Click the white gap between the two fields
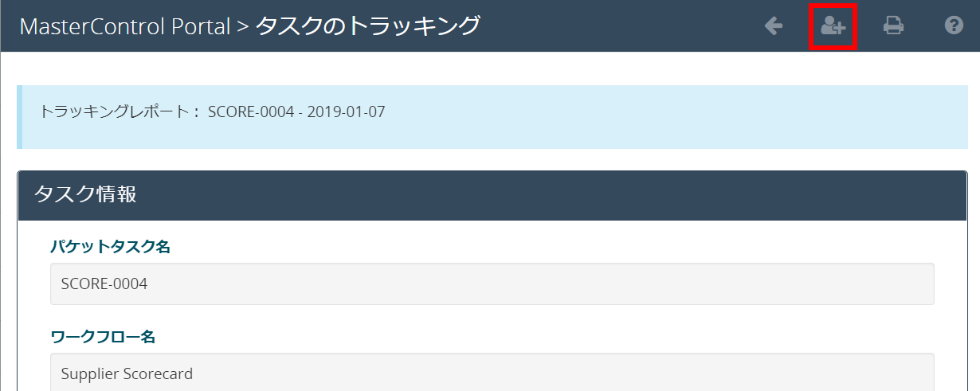 pos(492,315)
